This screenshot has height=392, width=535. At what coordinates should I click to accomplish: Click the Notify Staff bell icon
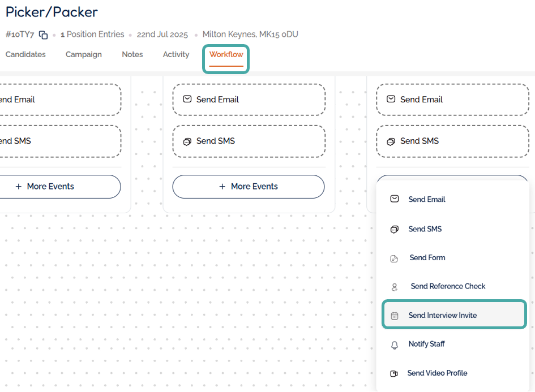395,344
